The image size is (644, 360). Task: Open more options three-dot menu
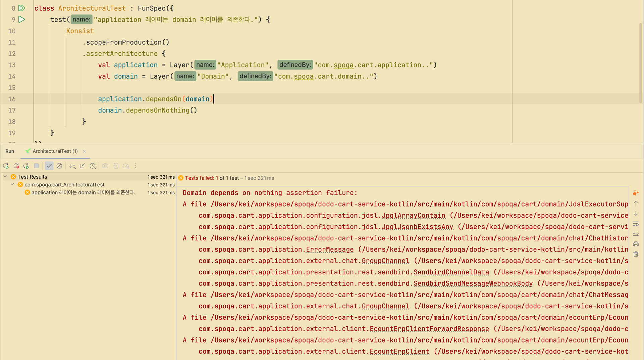tap(136, 166)
